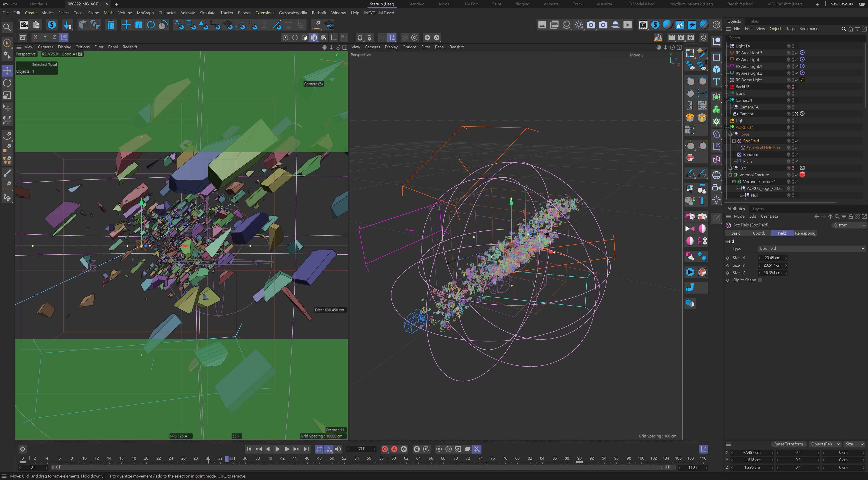Open the New Layouts button

point(841,4)
